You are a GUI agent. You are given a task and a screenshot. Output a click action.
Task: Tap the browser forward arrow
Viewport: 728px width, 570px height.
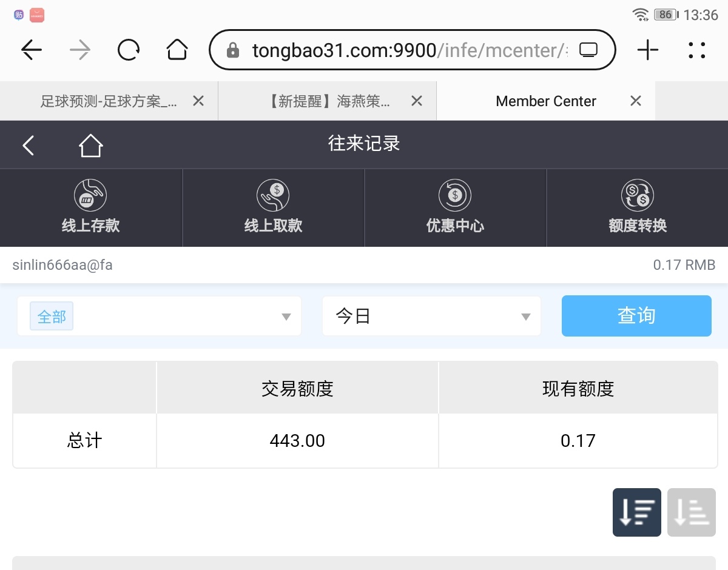(x=80, y=50)
